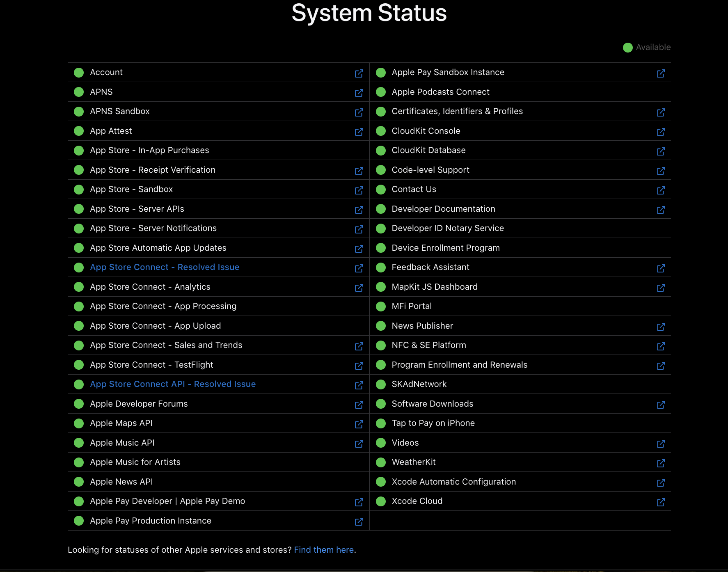Open TestFlight row external link icon
The height and width of the screenshot is (572, 728).
click(x=359, y=366)
